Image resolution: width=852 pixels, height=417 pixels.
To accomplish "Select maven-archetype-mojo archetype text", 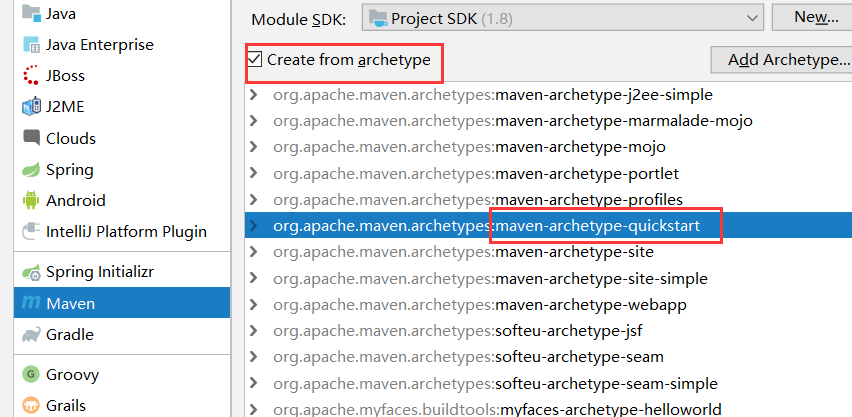I will [580, 147].
